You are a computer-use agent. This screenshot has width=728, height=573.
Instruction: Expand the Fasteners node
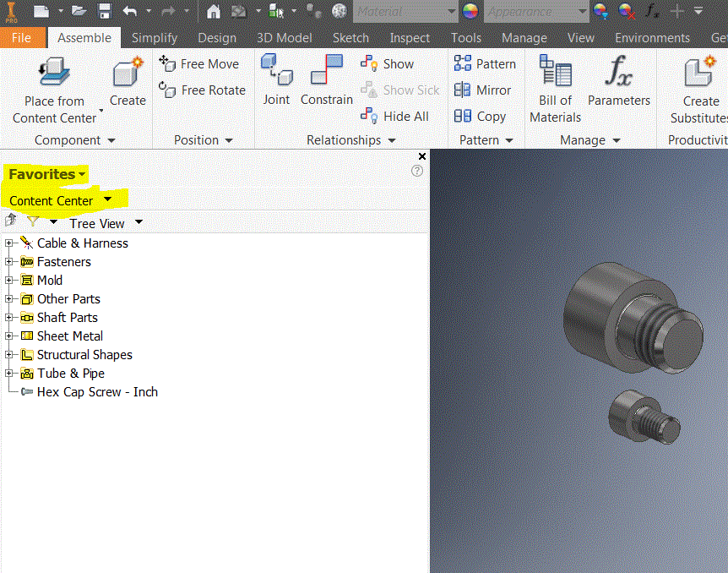(x=8, y=261)
